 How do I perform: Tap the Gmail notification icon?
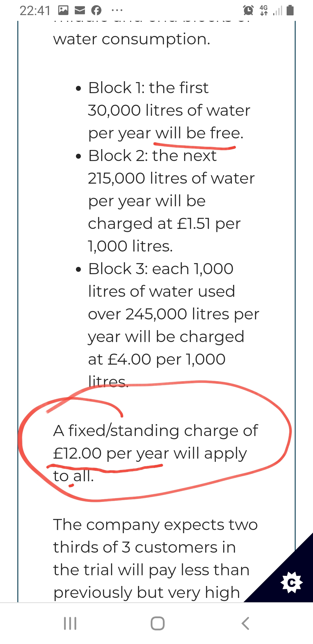tap(80, 10)
